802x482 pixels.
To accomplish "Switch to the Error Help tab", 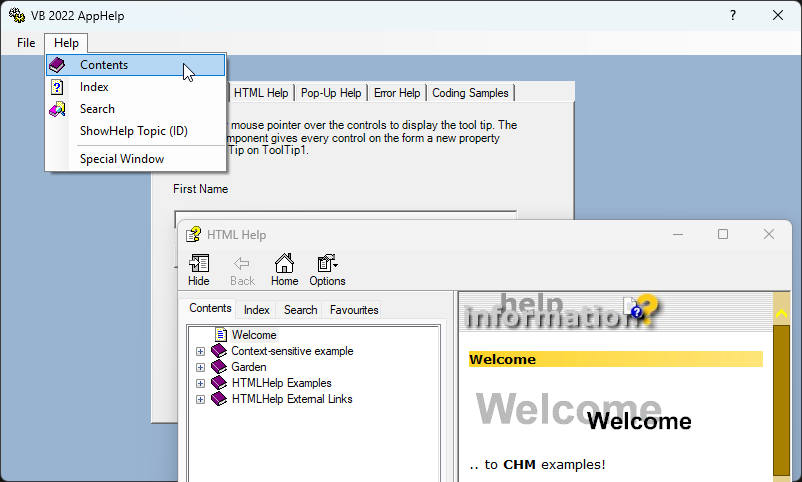I will coord(397,93).
